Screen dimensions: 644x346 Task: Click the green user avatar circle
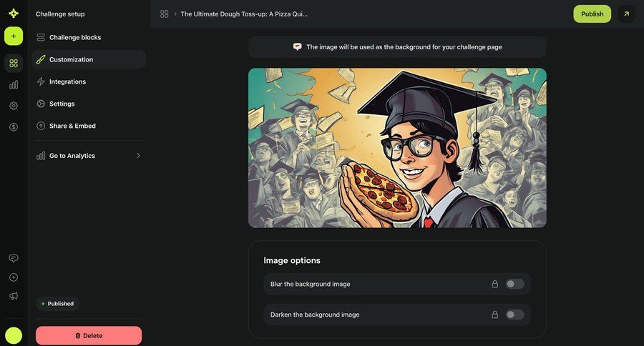(x=14, y=335)
